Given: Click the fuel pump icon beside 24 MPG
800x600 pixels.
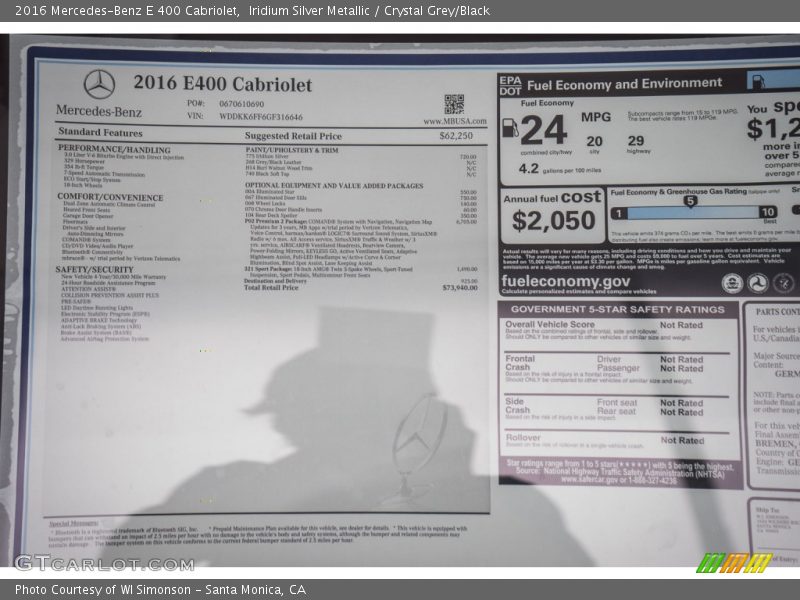Looking at the screenshot, I should (x=510, y=128).
